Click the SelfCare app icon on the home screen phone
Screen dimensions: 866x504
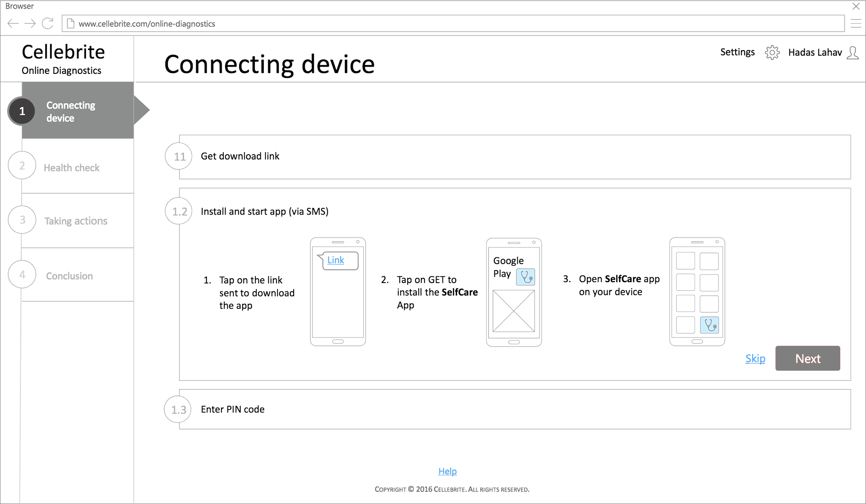coord(709,325)
